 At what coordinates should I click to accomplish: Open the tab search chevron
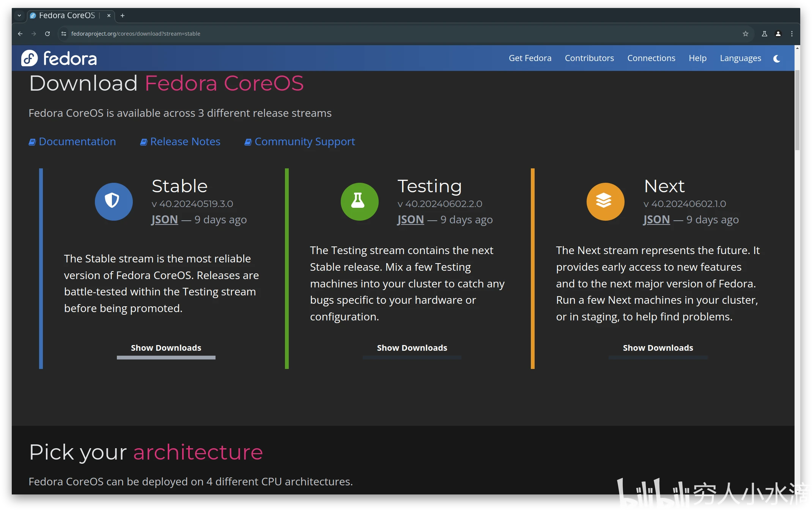pos(19,16)
